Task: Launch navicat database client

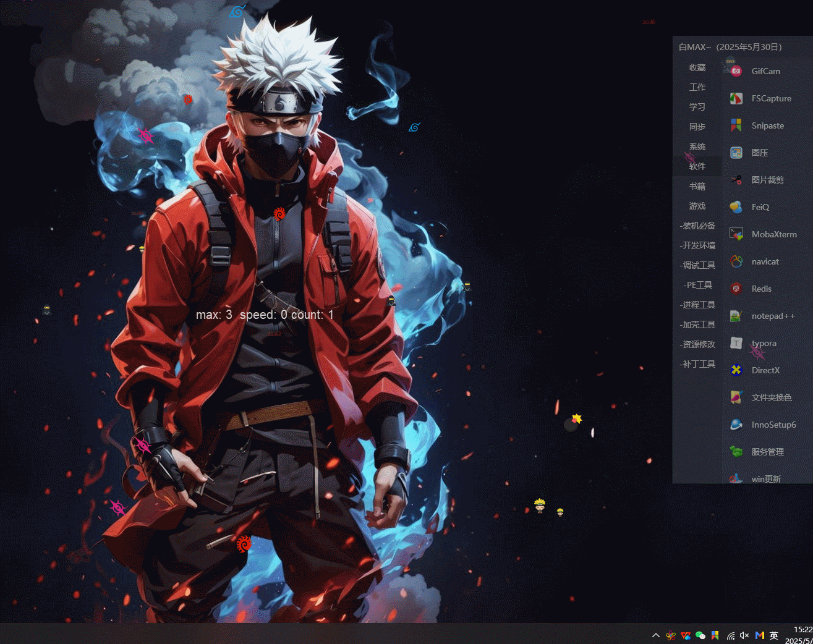Action: (764, 261)
